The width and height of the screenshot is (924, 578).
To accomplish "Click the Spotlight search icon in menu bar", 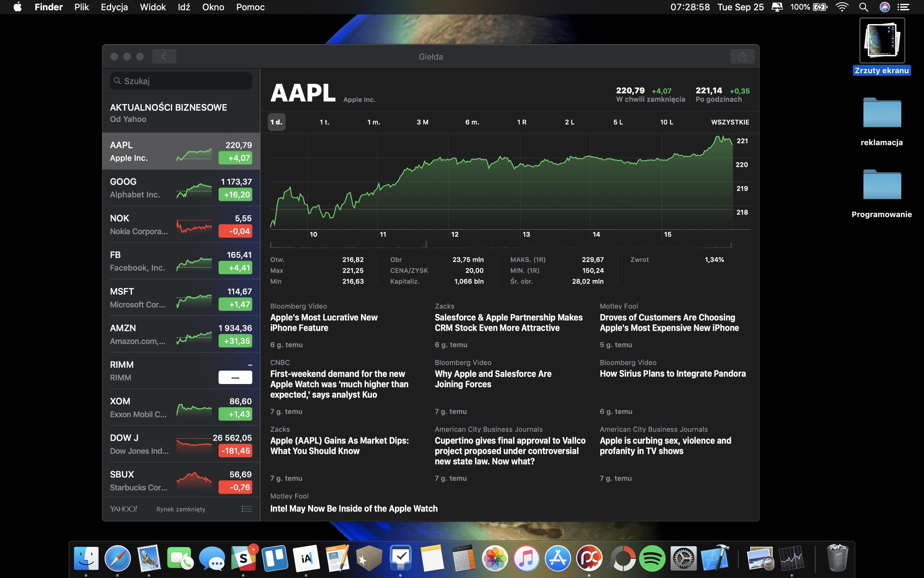I will [864, 7].
